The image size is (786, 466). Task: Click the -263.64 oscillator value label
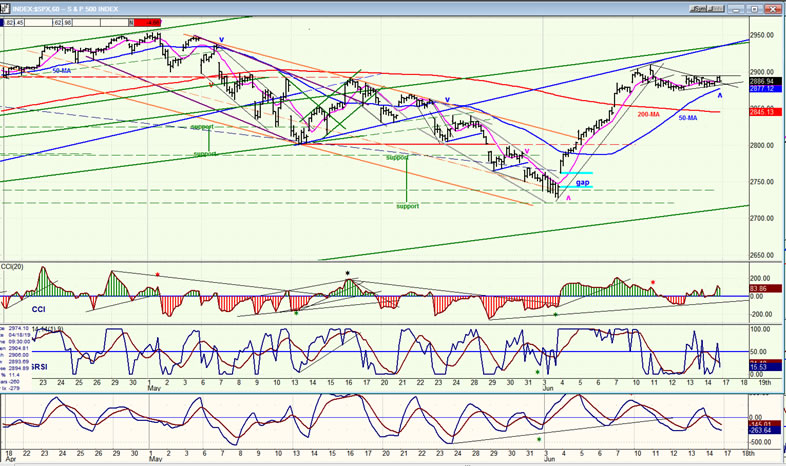[765, 430]
